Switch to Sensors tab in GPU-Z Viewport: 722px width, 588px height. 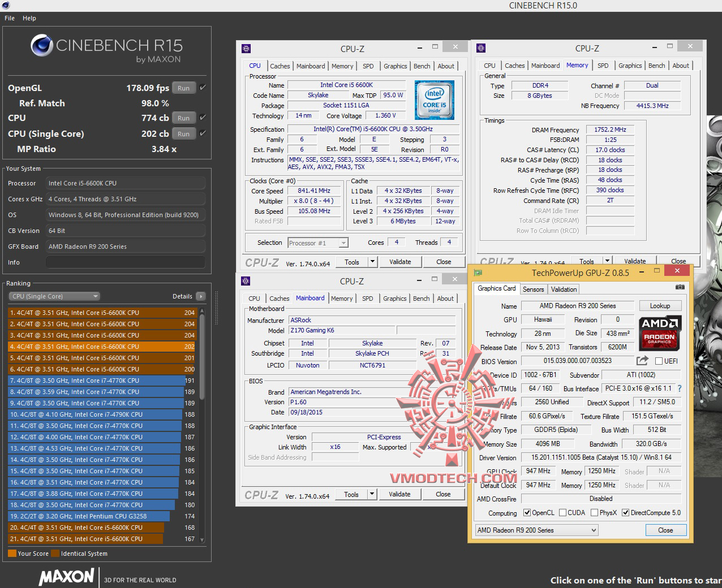(533, 289)
